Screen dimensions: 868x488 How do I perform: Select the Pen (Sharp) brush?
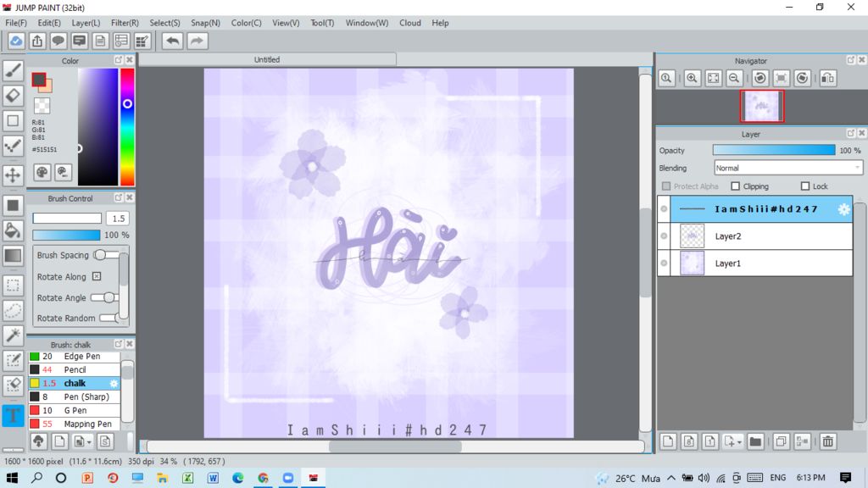75,396
